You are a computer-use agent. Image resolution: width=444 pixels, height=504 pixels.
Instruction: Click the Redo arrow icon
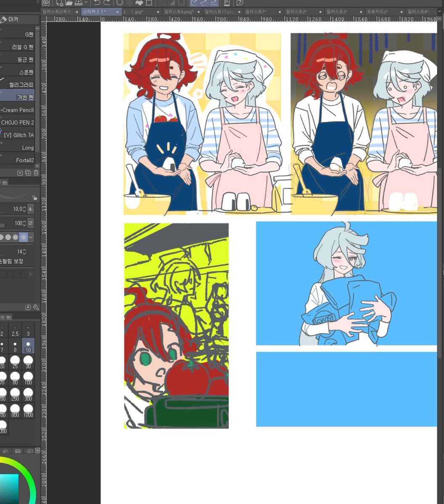click(107, 3)
